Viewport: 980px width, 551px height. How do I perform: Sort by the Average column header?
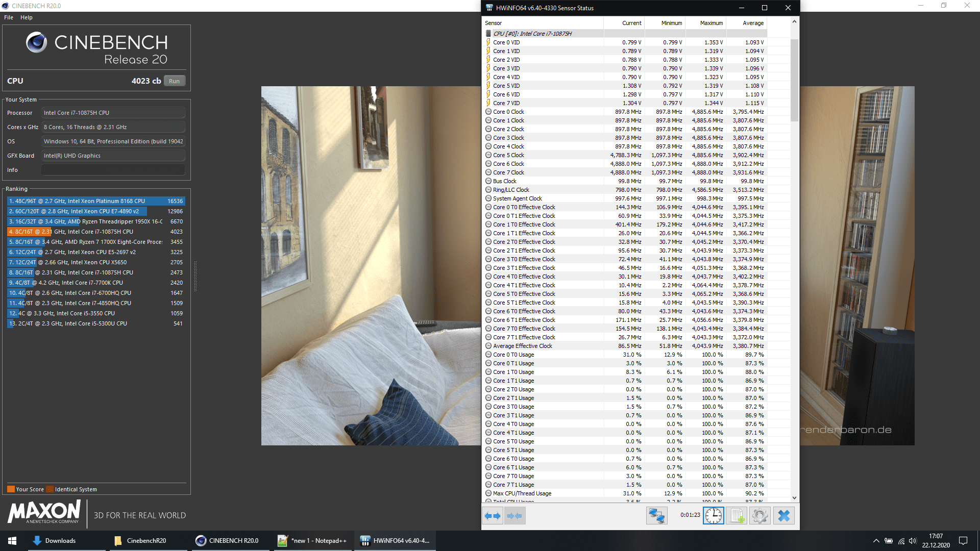coord(746,23)
